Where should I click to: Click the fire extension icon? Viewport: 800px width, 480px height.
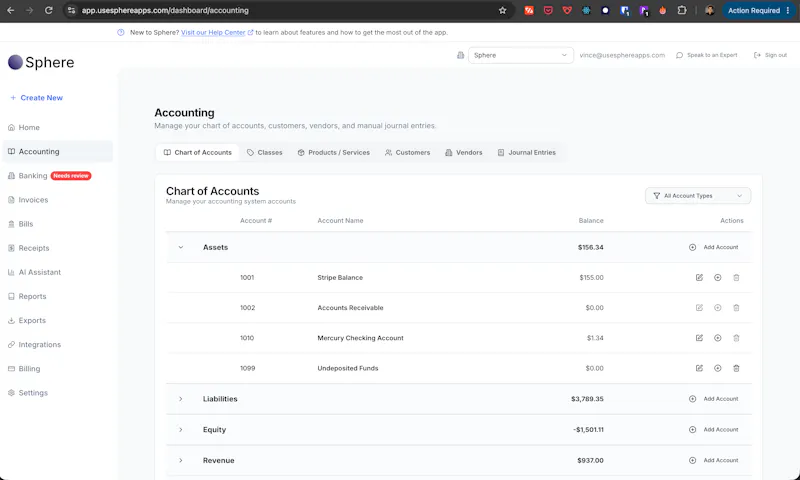(x=662, y=10)
